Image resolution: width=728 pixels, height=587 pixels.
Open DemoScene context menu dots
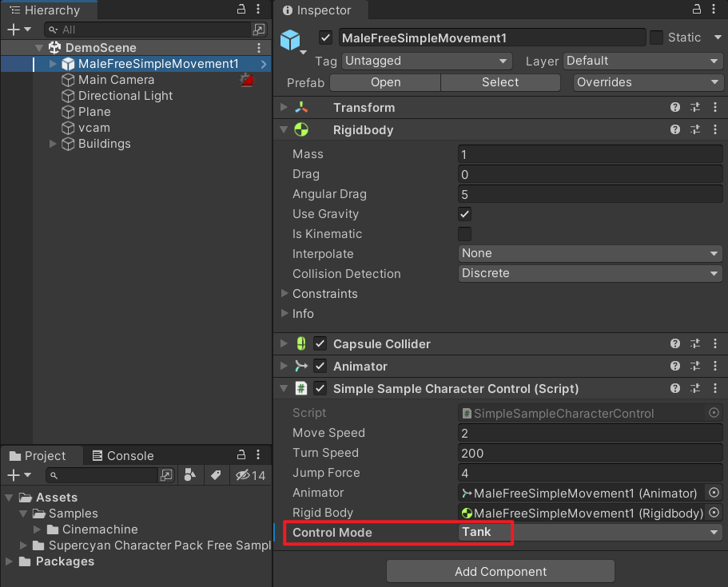259,47
